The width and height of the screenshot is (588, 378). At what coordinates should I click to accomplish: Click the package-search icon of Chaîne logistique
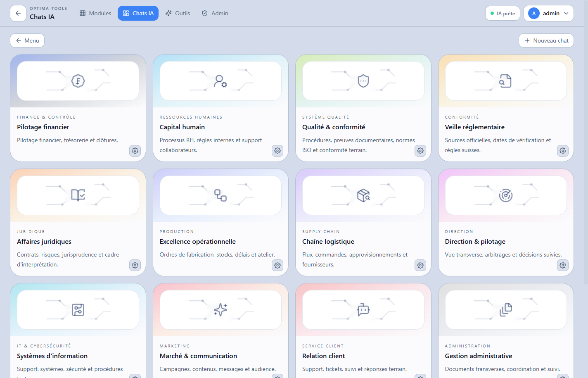363,195
